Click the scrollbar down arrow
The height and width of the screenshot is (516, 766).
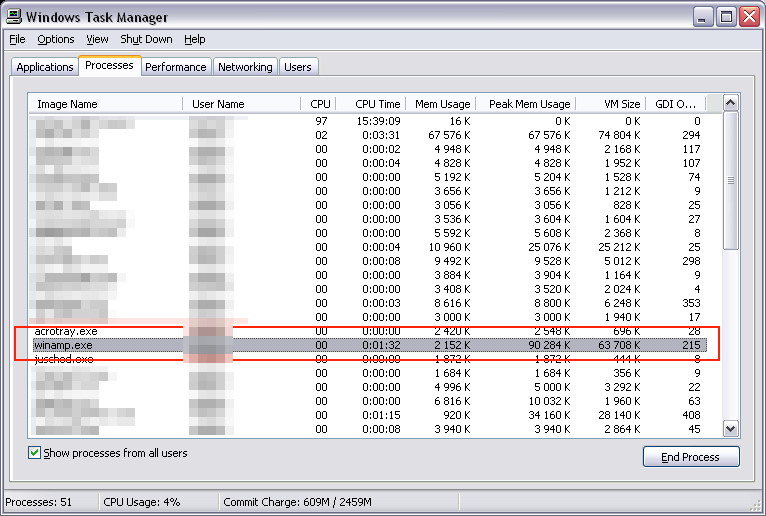tap(731, 429)
